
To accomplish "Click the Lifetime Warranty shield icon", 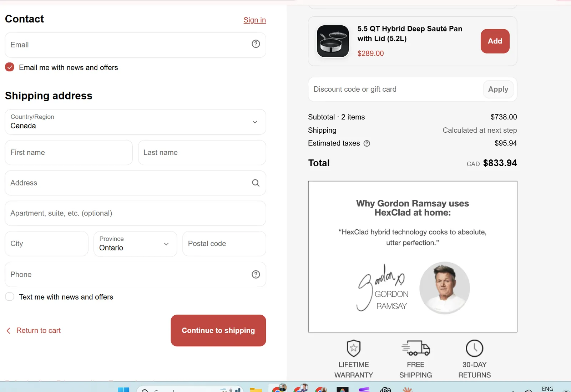I will click(354, 348).
